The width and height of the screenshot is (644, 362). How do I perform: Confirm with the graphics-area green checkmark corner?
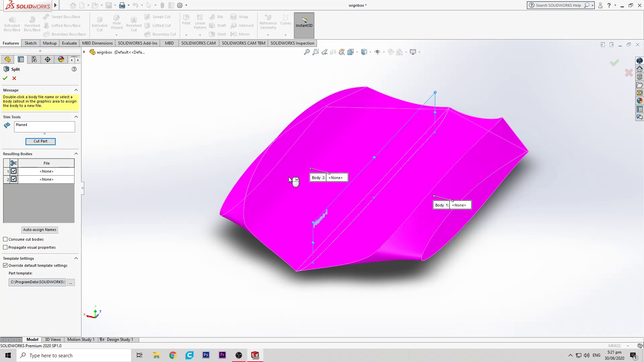pyautogui.click(x=614, y=63)
